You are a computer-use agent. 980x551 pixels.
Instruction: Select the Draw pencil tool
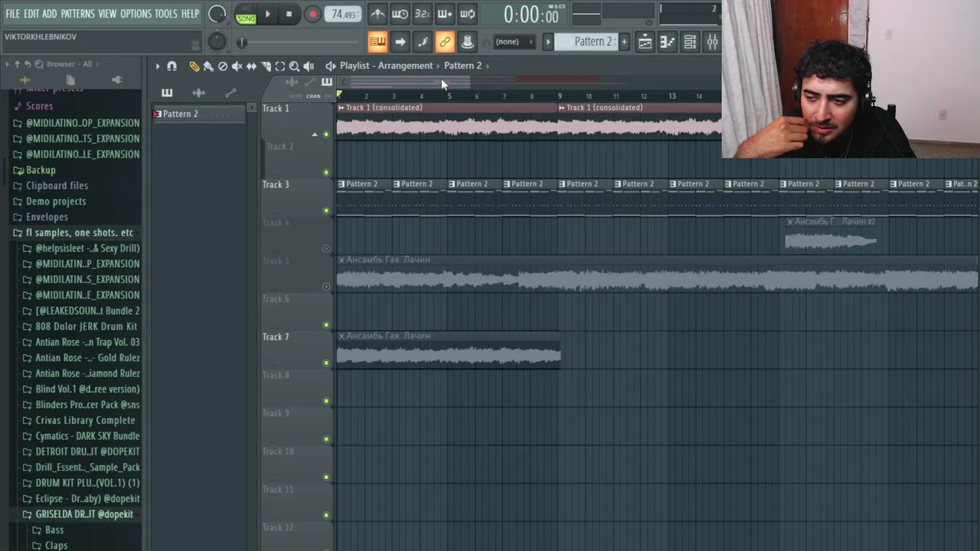tap(194, 67)
